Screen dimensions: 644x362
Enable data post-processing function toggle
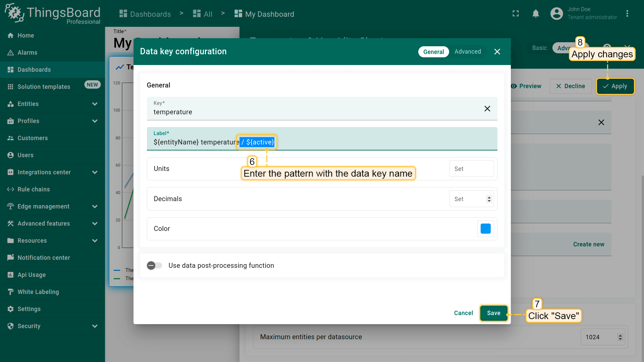pyautogui.click(x=154, y=266)
